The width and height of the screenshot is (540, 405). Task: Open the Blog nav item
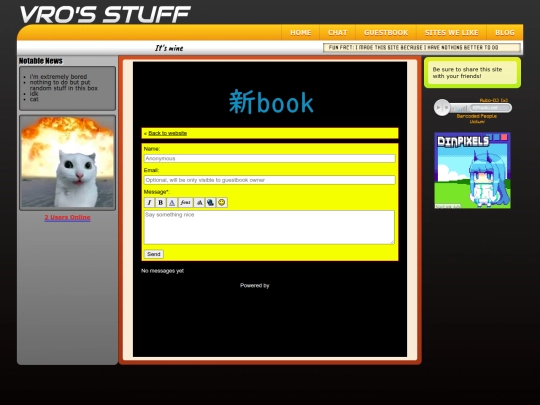click(505, 32)
